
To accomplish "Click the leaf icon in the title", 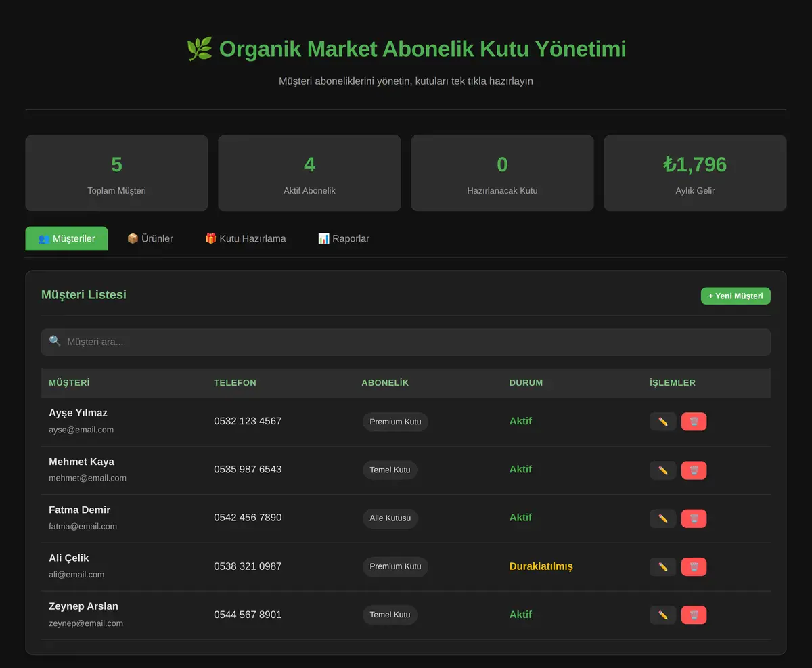I will (199, 49).
